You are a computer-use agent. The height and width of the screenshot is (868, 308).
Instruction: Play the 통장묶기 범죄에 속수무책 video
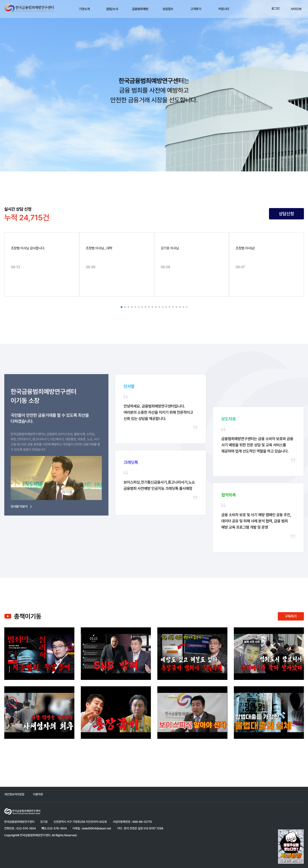(192, 653)
